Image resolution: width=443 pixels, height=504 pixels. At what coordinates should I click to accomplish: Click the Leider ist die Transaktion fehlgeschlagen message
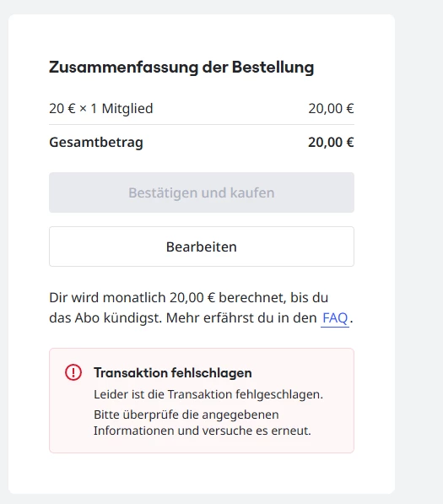[208, 394]
